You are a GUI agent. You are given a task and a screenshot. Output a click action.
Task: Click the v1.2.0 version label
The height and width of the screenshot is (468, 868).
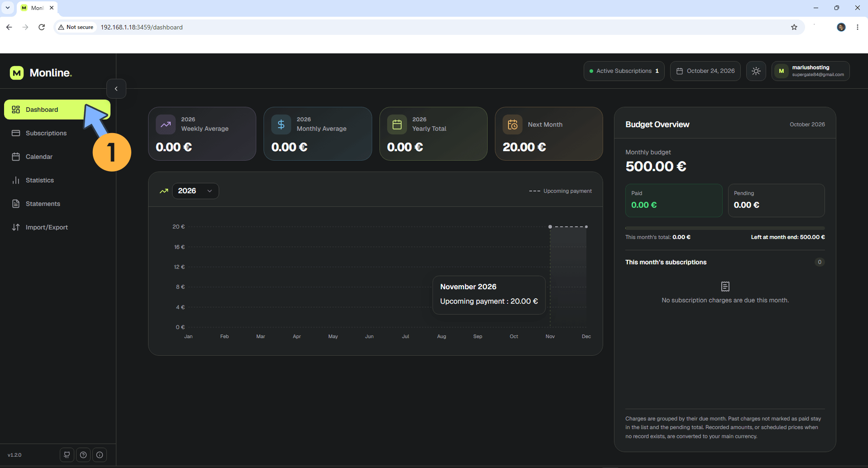(x=14, y=455)
